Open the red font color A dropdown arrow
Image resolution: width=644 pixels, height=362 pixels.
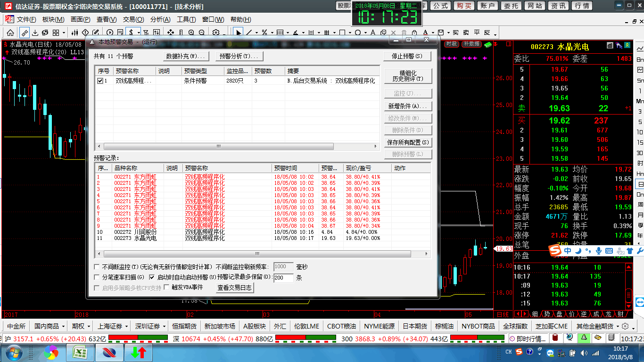433,33
